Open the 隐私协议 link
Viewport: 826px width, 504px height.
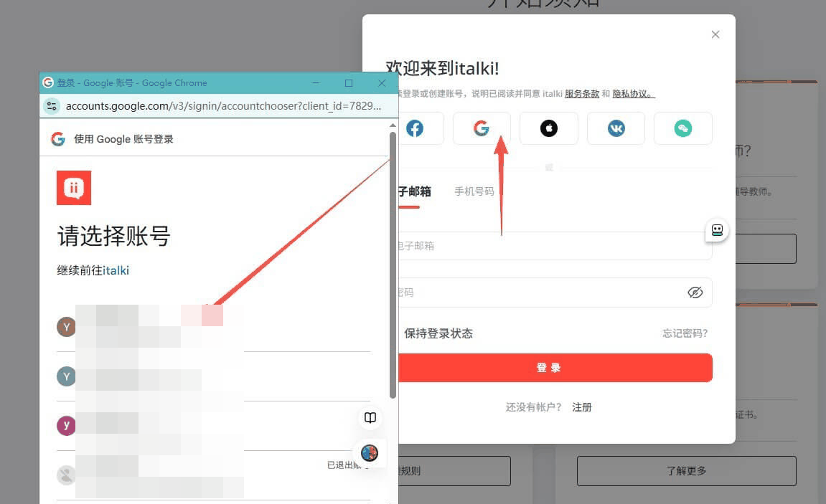(633, 94)
